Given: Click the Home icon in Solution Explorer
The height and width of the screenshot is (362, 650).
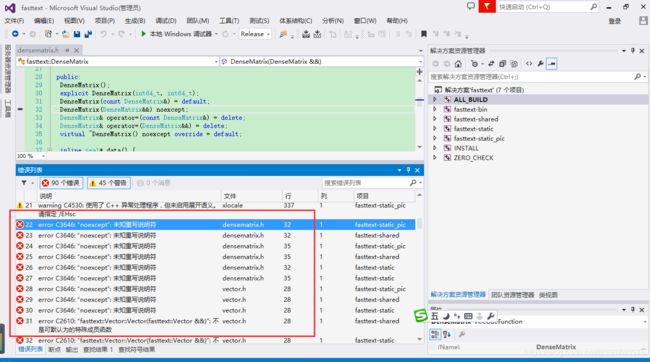Looking at the screenshot, I should [458, 63].
